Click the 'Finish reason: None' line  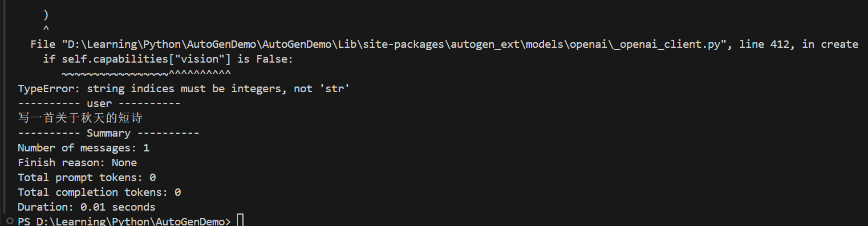coord(77,163)
